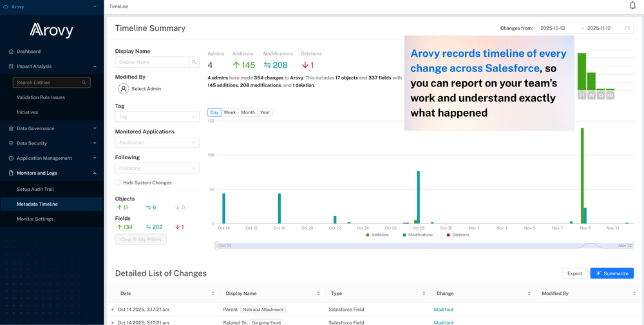Click the chart range slider track

click(424, 246)
